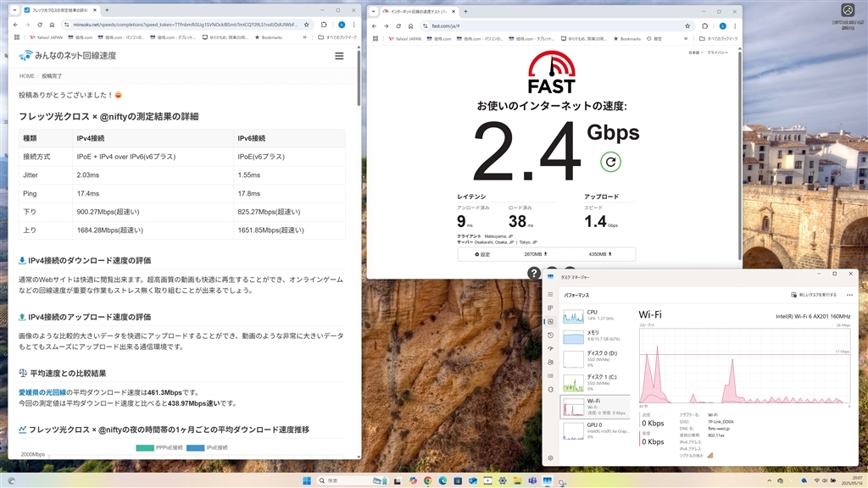The width and height of the screenshot is (868, 488).
Task: Select Task Manager app history icon
Action: [550, 335]
